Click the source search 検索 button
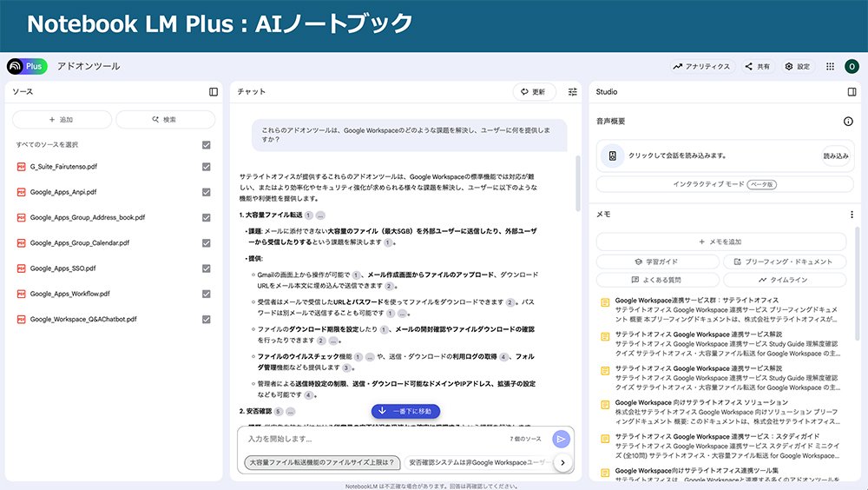The image size is (868, 490). pyautogui.click(x=165, y=119)
